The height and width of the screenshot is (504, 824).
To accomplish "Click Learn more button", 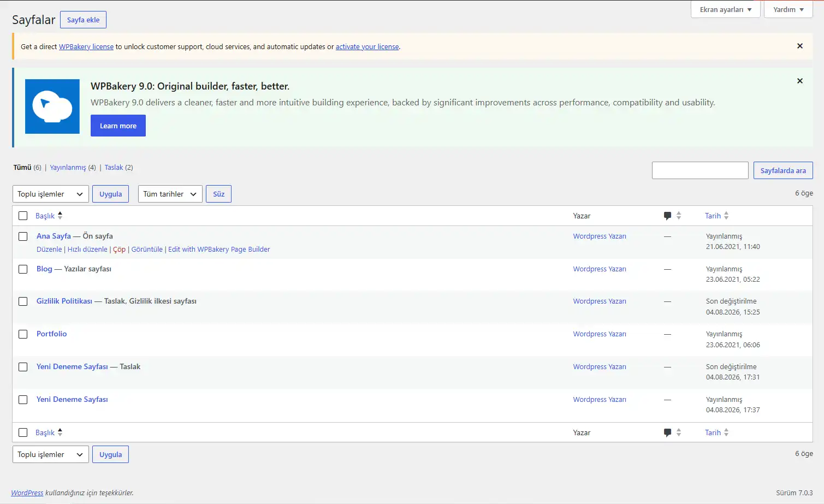I will click(118, 126).
